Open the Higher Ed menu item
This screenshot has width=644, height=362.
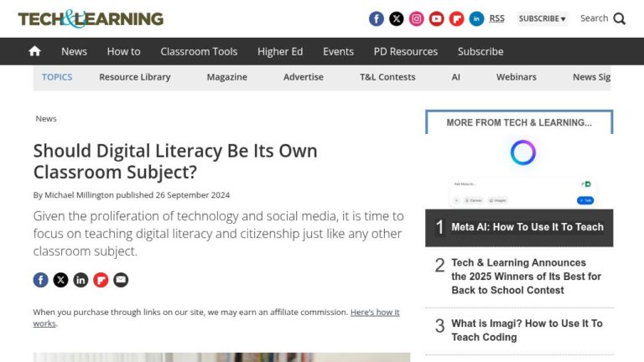click(280, 51)
